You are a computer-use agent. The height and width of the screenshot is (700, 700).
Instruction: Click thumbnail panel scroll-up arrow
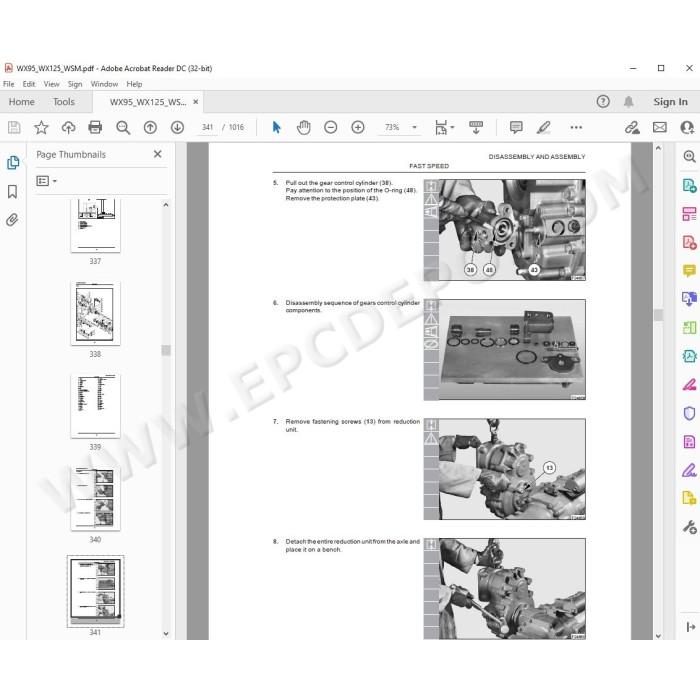click(x=166, y=205)
